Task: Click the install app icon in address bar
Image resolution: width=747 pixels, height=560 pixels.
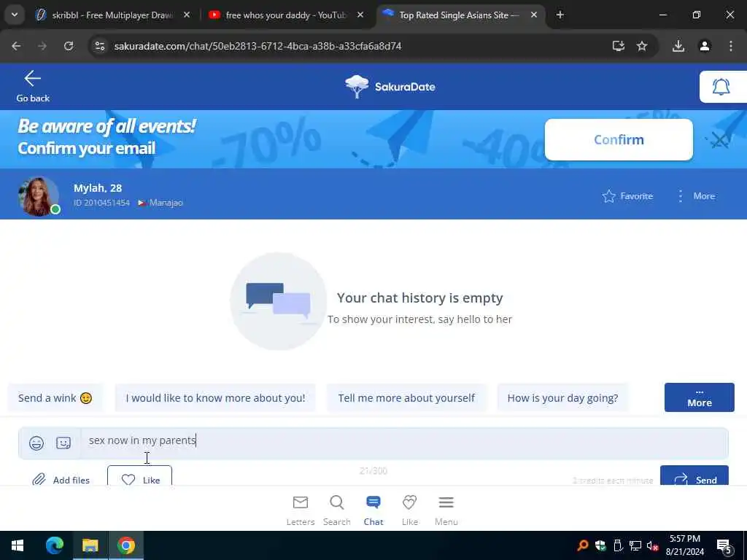Action: pyautogui.click(x=619, y=46)
